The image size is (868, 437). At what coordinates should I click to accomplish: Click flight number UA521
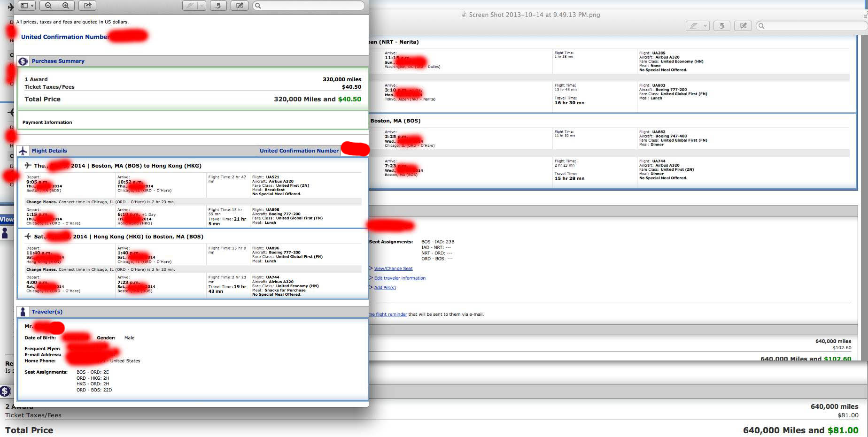point(272,177)
